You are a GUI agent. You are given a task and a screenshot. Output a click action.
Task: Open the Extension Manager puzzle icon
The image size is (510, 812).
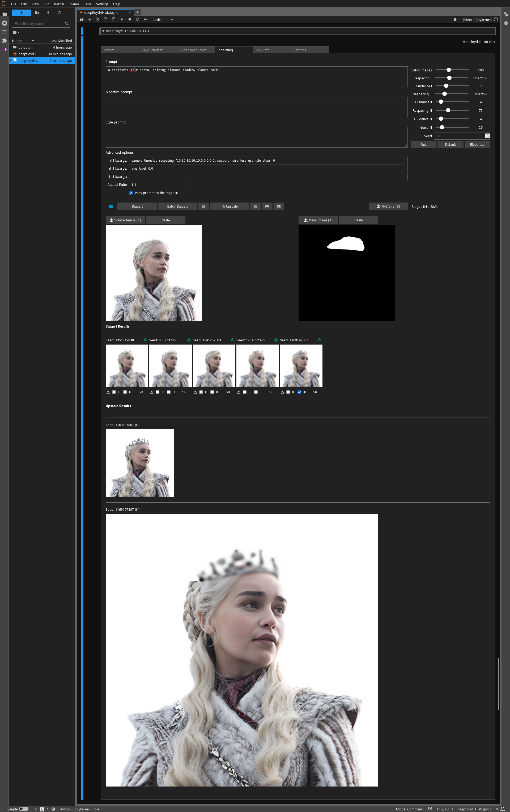5,40
